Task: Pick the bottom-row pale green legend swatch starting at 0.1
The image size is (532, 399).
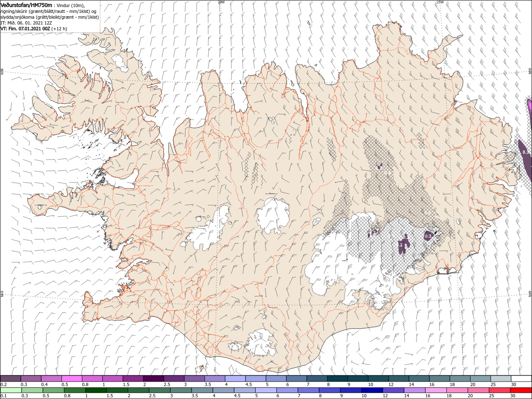Action: [x=11, y=390]
